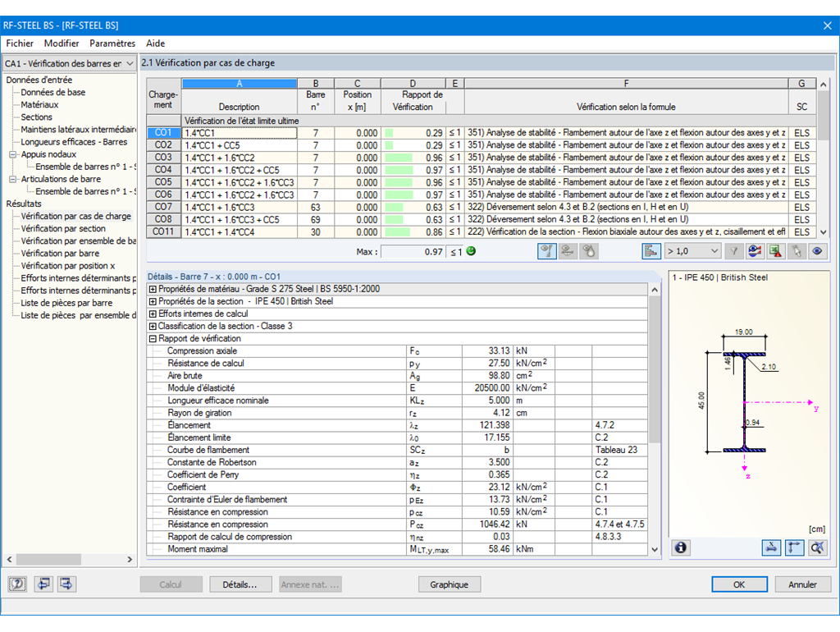Expand Propriétés de matériau row

153,289
